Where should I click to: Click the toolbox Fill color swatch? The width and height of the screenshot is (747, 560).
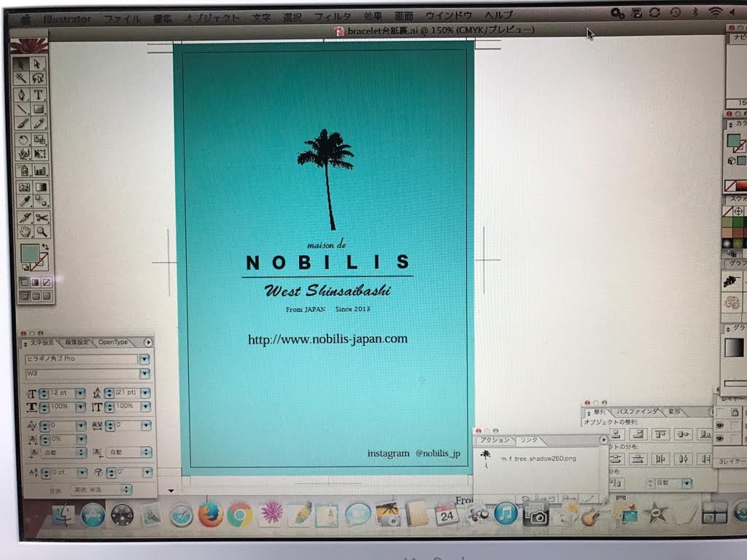tap(29, 253)
